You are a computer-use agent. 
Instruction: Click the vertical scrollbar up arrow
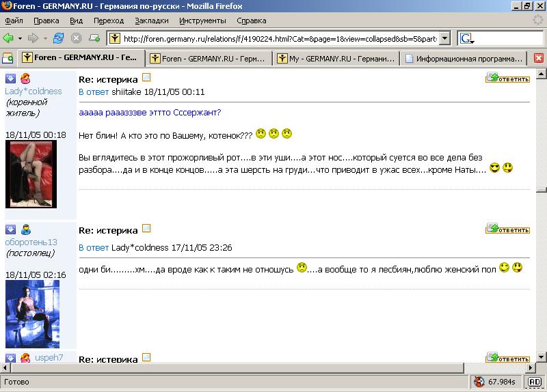541,74
